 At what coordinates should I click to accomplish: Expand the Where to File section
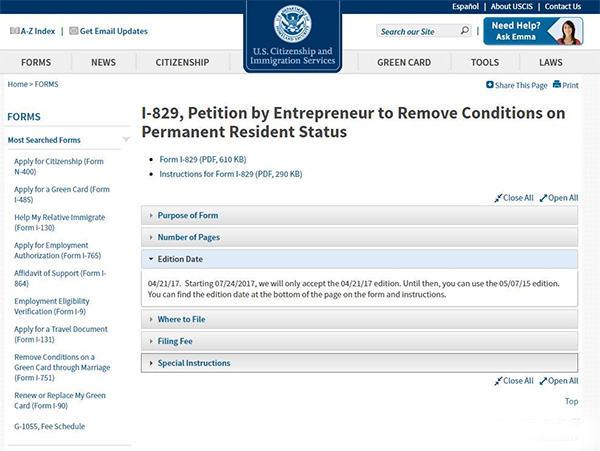(182, 319)
